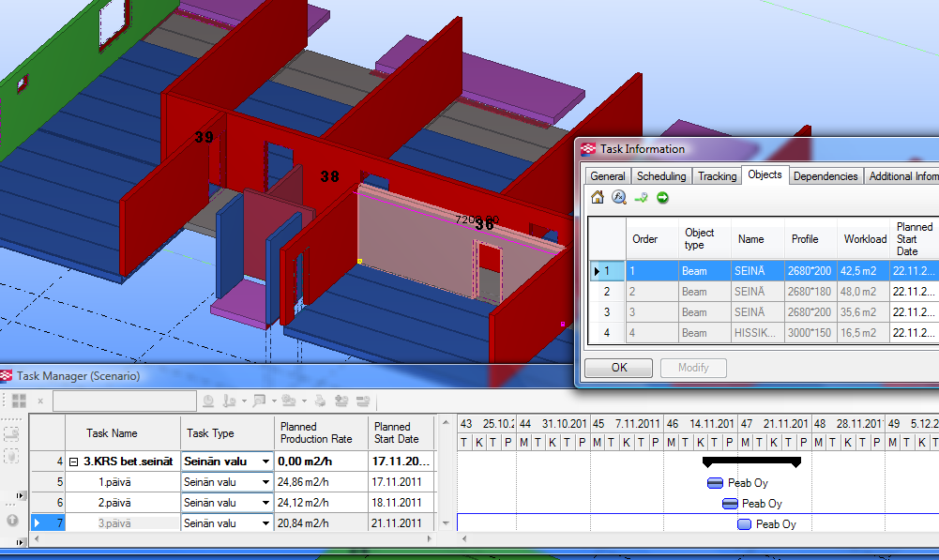Screen dimensions: 939x560
Task: Open dropdown arrow next to person-clock icon
Action: (244, 401)
